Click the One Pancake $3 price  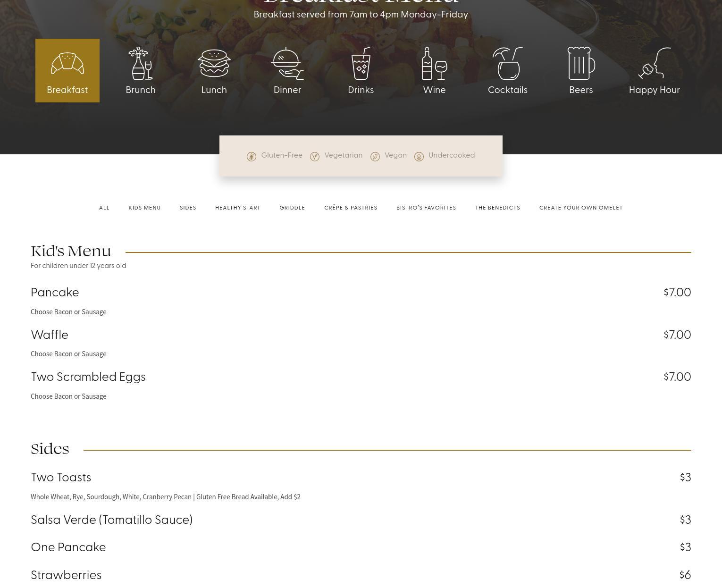pyautogui.click(x=686, y=547)
